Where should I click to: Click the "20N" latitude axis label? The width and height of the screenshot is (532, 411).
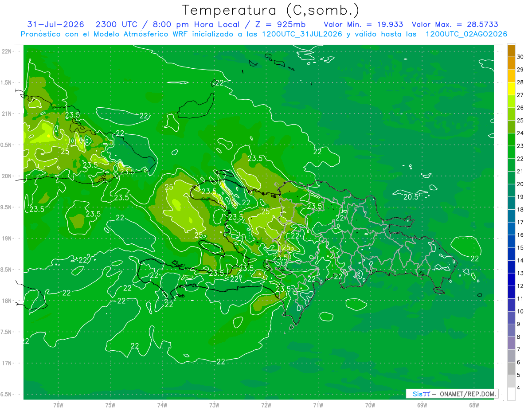[8, 176]
